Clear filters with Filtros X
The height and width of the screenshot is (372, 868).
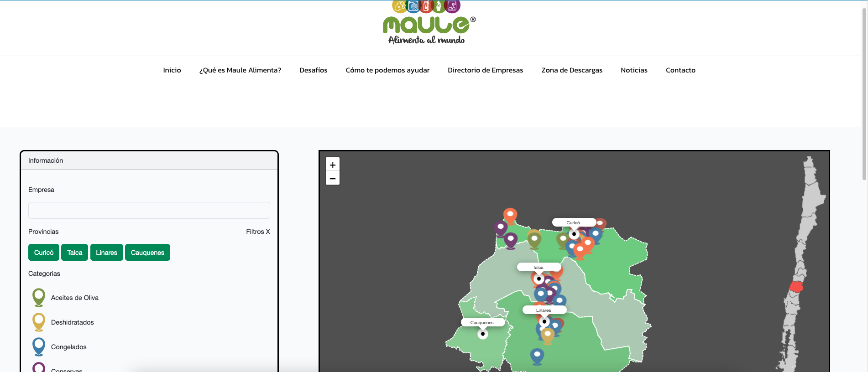click(x=258, y=232)
